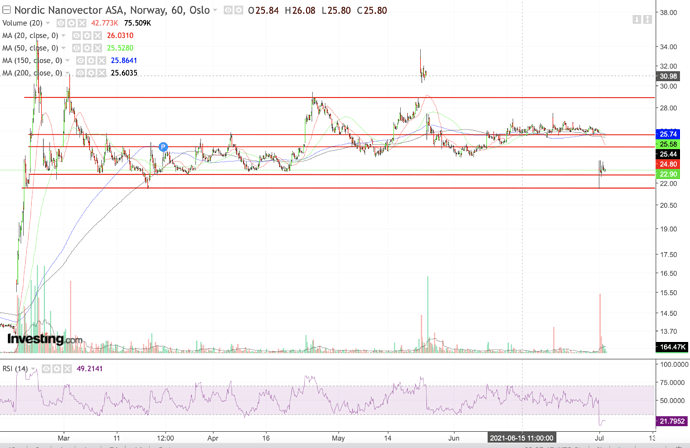Click the close value C25.80 in header
This screenshot has width=690, height=448.
pyautogui.click(x=372, y=10)
